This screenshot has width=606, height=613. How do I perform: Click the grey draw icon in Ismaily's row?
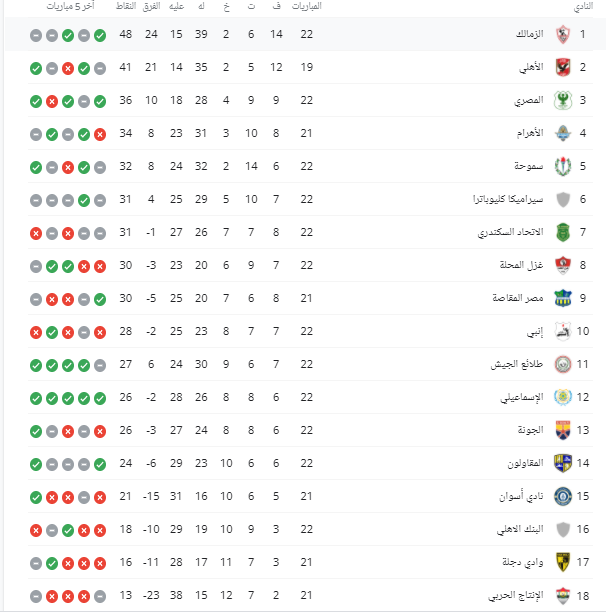[x=100, y=398]
